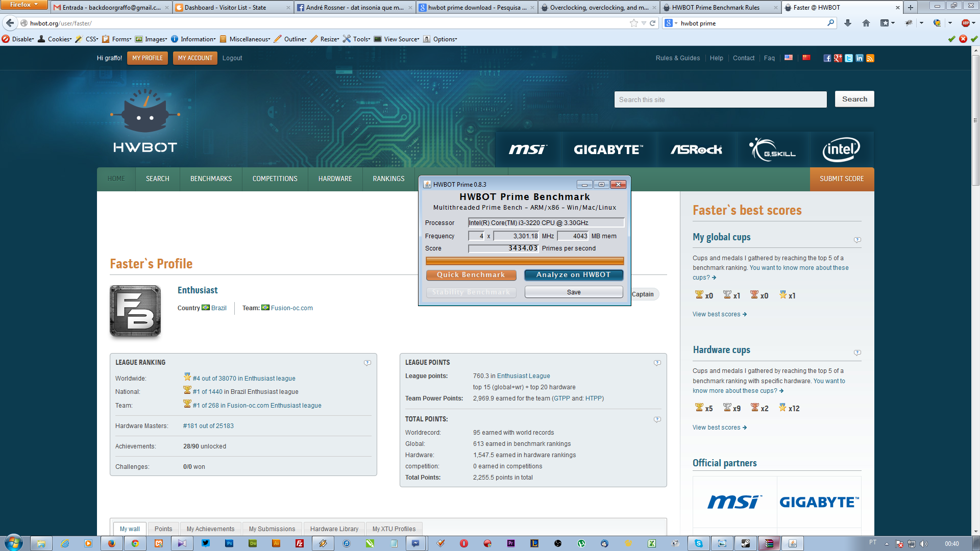The width and height of the screenshot is (980, 551).
Task: Expand the Disable menu in Web Developer toolbar
Action: point(18,39)
